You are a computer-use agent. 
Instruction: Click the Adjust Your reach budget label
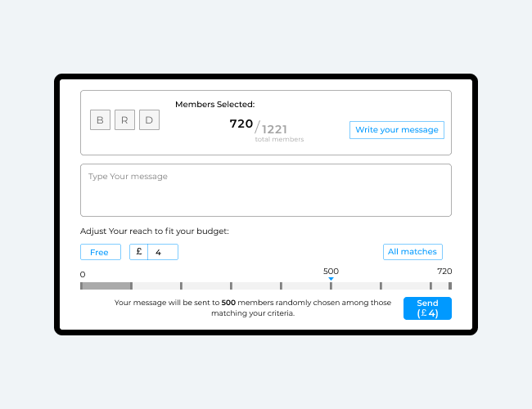154,231
